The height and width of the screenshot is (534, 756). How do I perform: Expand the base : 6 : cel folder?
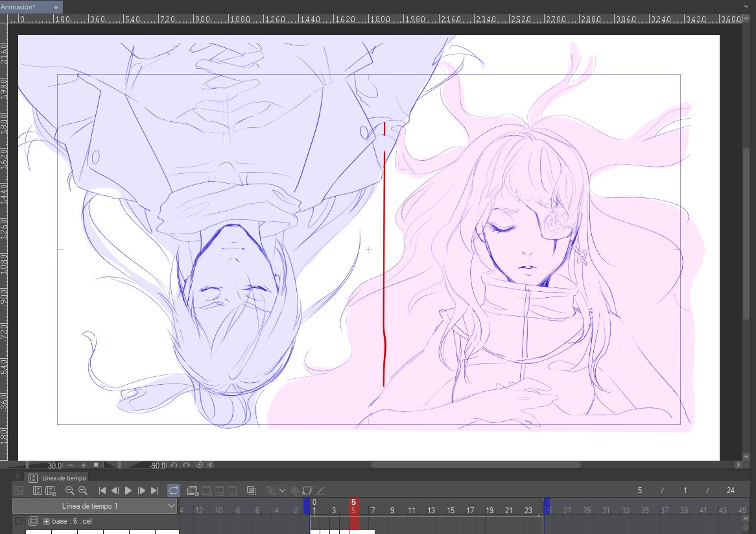tap(46, 521)
